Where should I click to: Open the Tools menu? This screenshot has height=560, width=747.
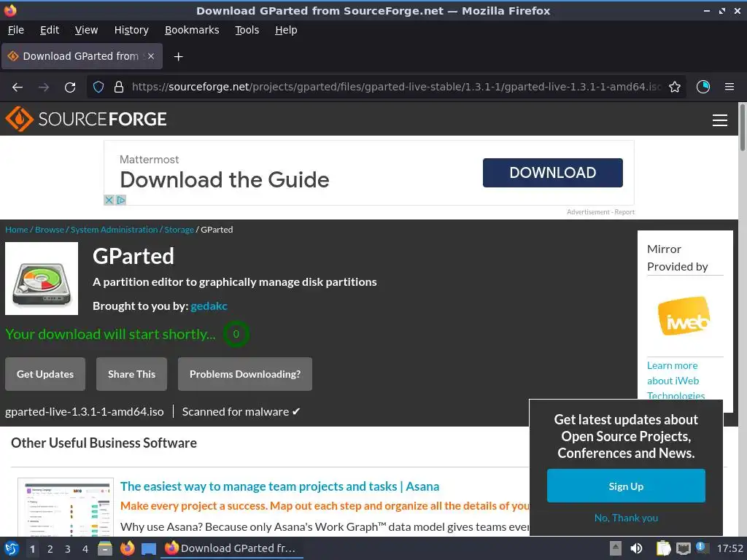point(247,30)
